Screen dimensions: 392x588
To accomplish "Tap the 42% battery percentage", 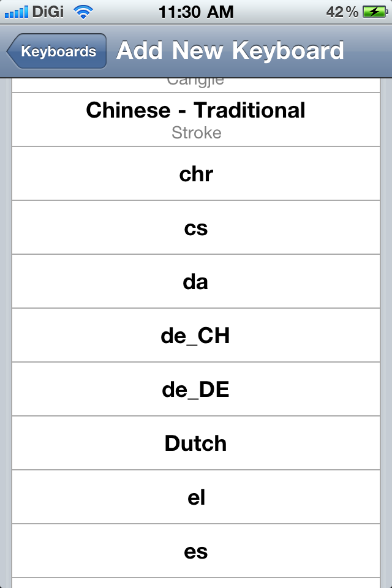I will 343,12.
